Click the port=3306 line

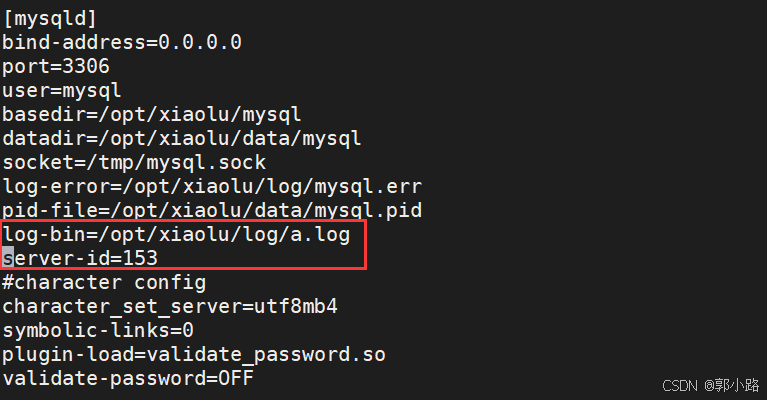pyautogui.click(x=56, y=67)
